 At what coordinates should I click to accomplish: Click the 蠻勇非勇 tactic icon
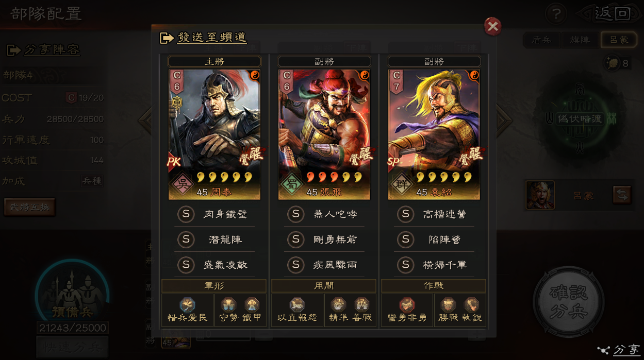coord(407,305)
